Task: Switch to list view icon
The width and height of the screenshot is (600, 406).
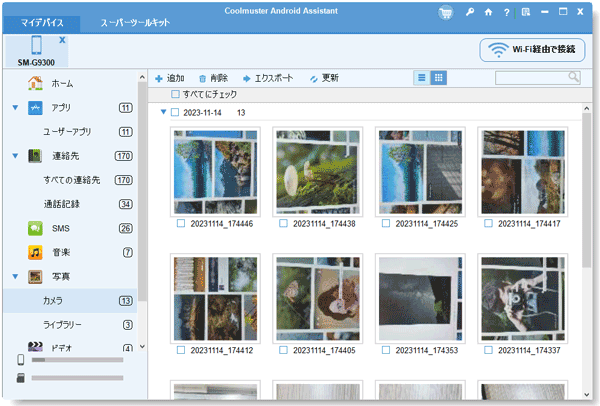Action: (422, 78)
